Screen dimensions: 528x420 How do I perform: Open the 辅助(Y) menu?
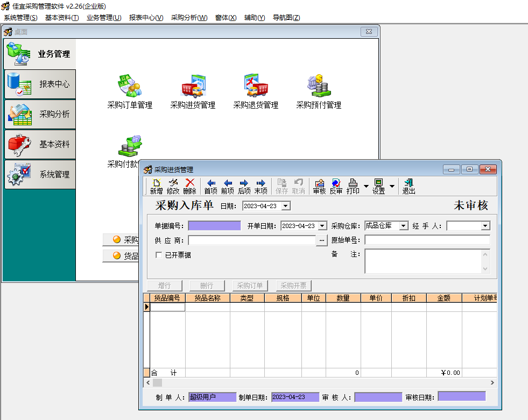pyautogui.click(x=255, y=18)
